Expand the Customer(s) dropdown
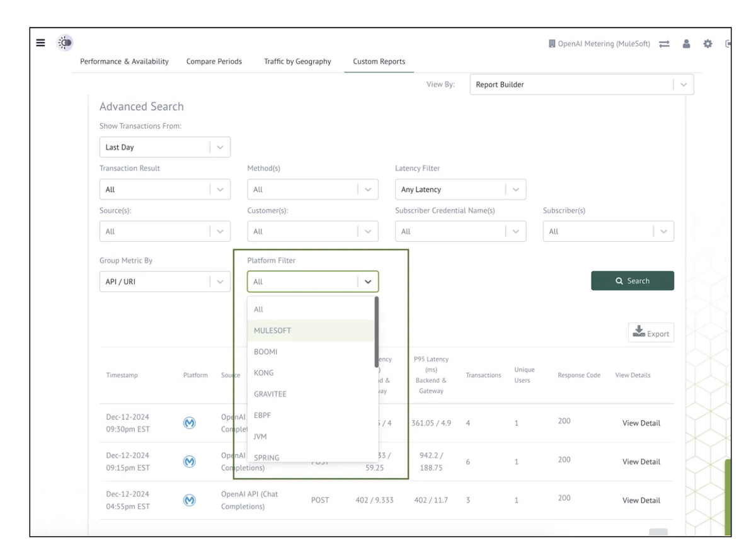The image size is (756, 558). point(313,232)
